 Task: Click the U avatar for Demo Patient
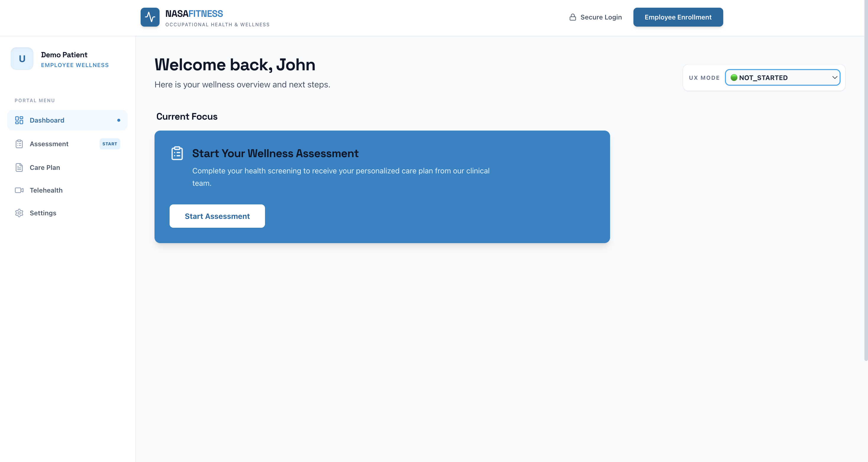point(22,58)
